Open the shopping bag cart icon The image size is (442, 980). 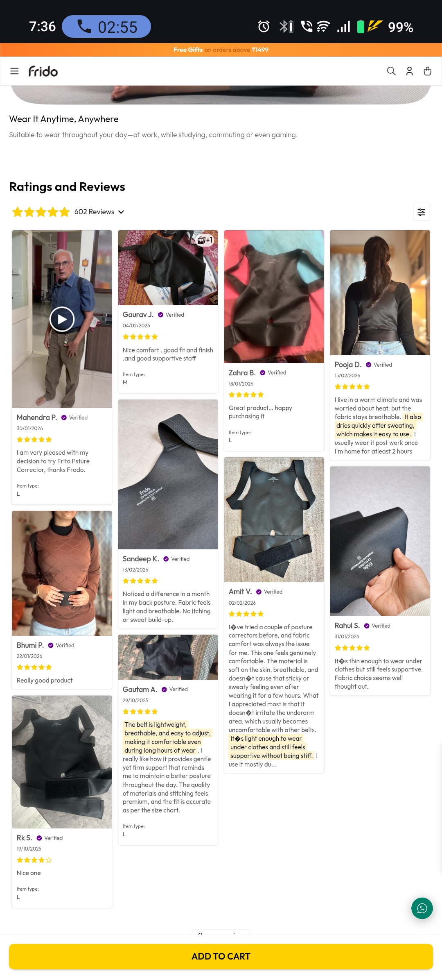428,71
